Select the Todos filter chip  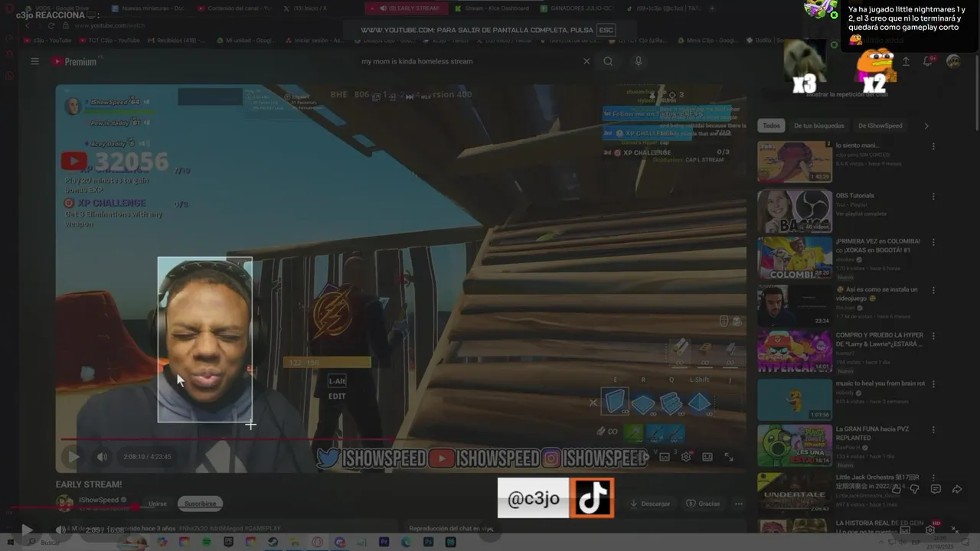coord(772,126)
